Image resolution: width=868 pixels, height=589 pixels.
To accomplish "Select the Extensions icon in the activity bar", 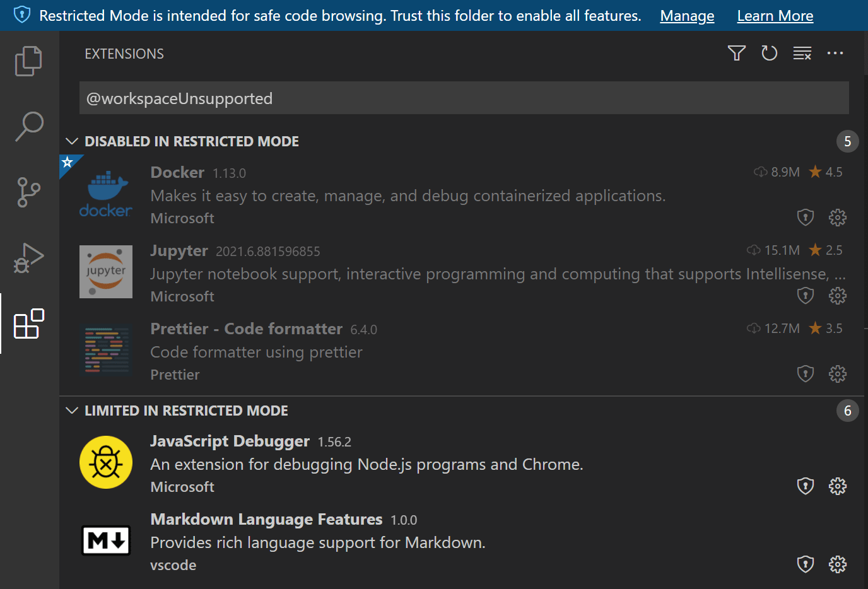I will tap(28, 324).
